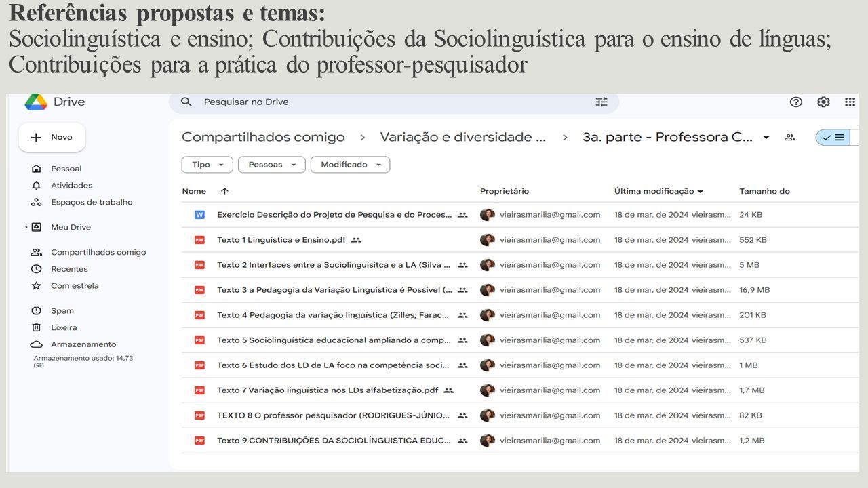Click owner avatar in Exercício Descrição row

coord(487,215)
